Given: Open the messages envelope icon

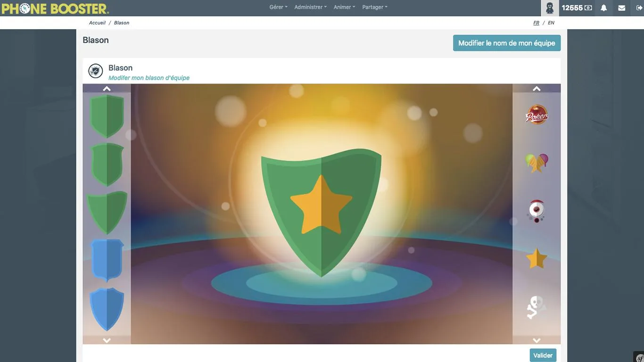Looking at the screenshot, I should (621, 8).
